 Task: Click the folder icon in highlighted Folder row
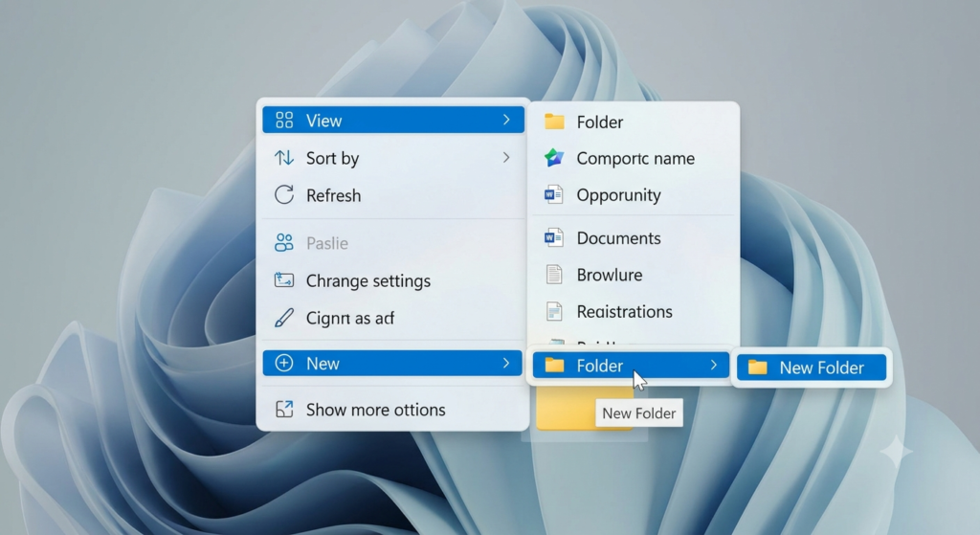click(x=554, y=365)
